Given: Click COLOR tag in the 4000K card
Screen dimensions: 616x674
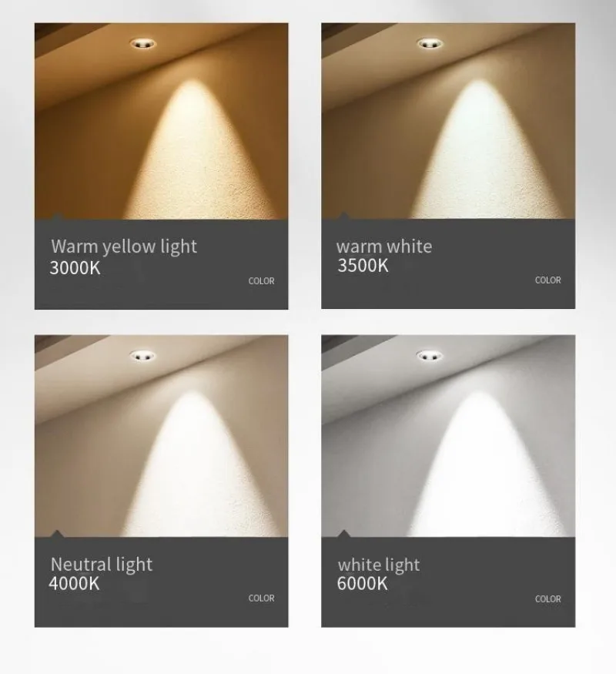Looking at the screenshot, I should pos(261,598).
